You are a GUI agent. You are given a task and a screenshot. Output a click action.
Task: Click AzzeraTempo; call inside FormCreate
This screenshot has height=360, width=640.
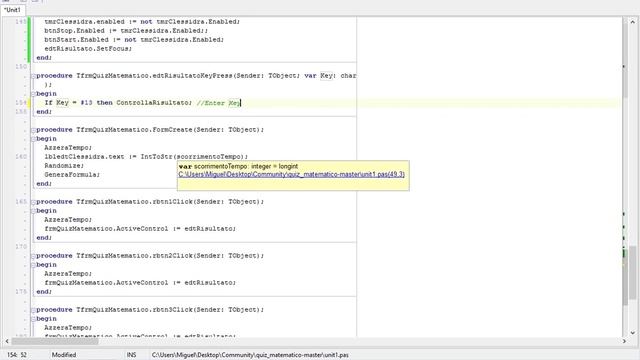[68, 148]
